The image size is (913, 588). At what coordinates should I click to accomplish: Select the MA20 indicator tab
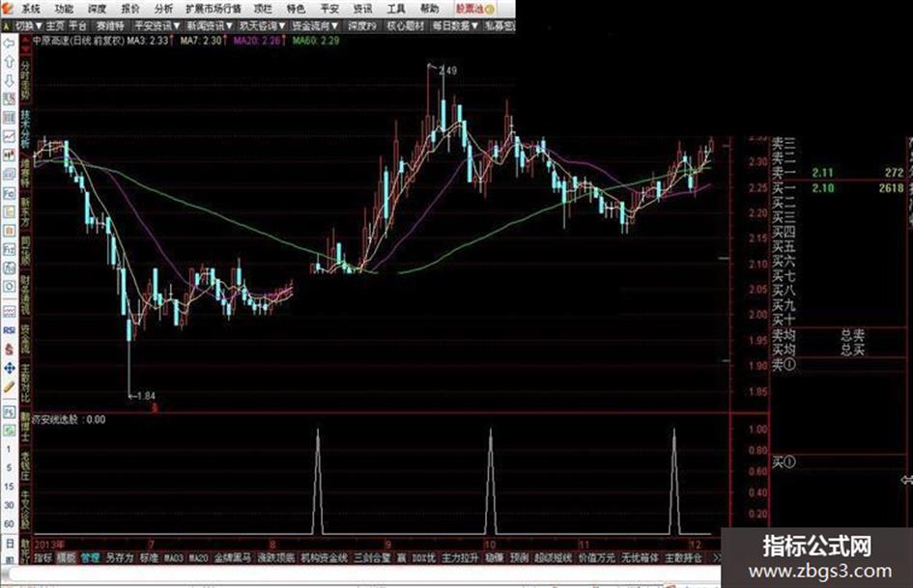coord(198,558)
